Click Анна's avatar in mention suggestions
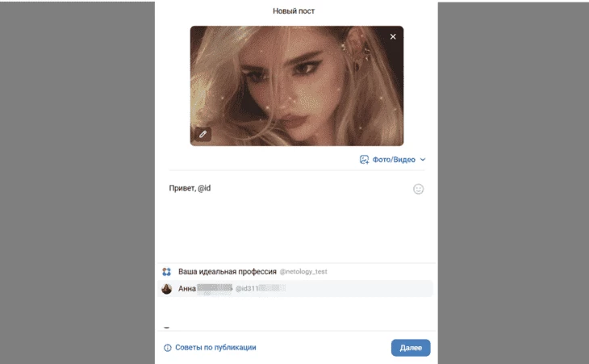This screenshot has height=364, width=589. (166, 288)
